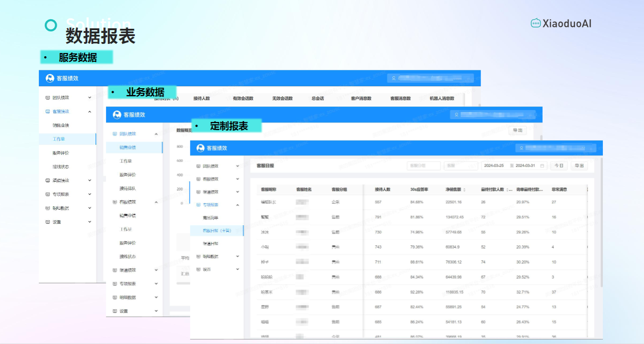Click the user avatar icon in the front window header
Screen dimensions: 644x344
521,148
